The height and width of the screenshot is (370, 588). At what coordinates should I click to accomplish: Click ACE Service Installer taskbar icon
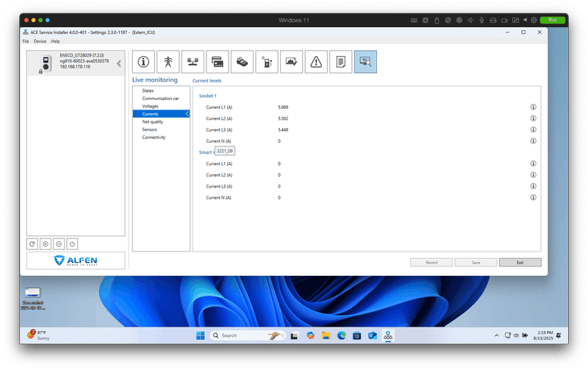[x=388, y=335]
